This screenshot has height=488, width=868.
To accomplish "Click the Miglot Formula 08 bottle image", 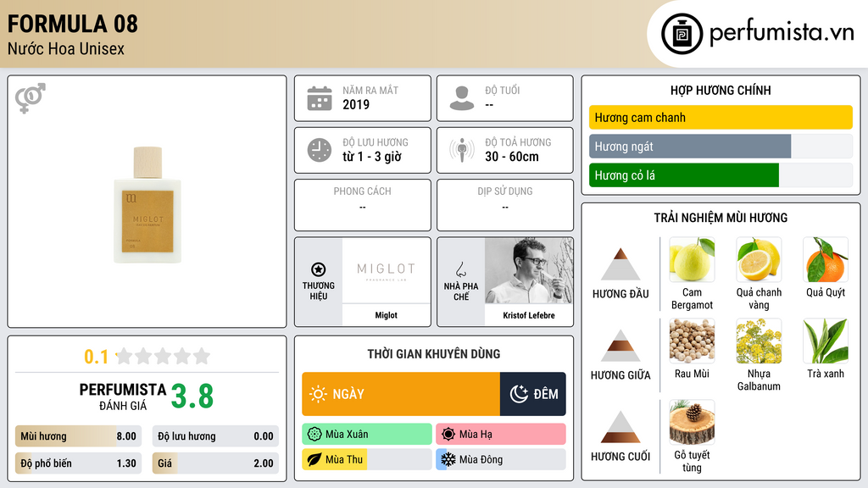I will coord(147,205).
